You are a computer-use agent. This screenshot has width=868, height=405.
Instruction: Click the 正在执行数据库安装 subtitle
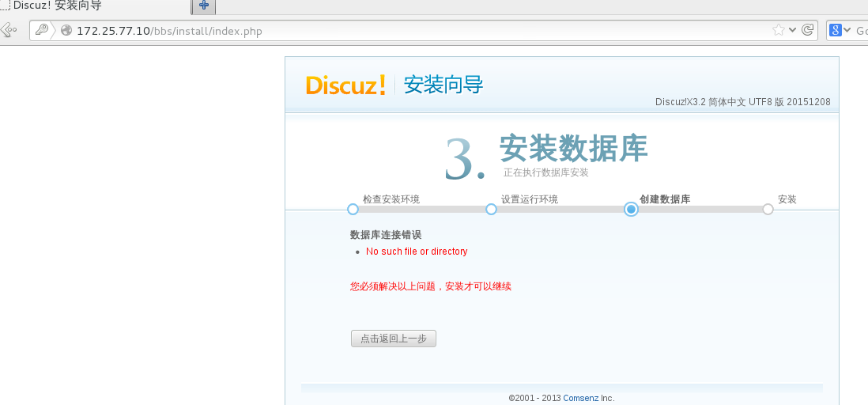(x=545, y=173)
